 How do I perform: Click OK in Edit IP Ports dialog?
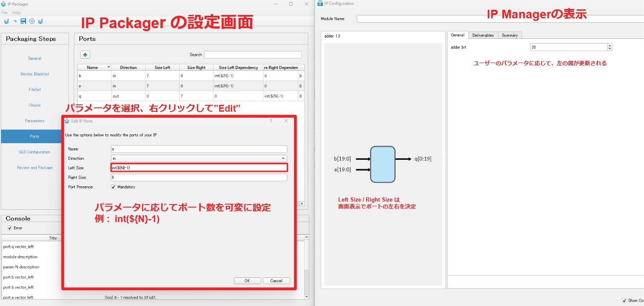(247, 281)
